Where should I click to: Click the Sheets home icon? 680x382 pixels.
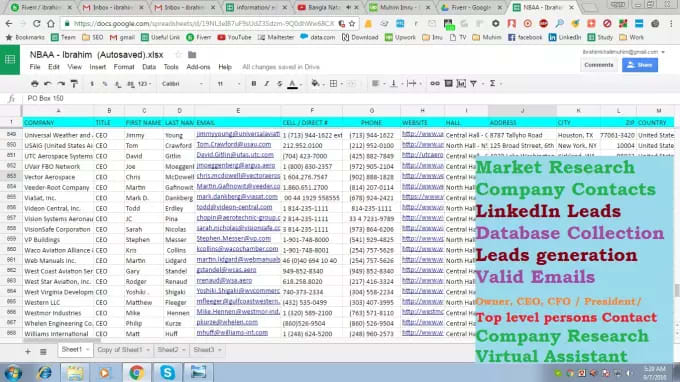tap(10, 59)
